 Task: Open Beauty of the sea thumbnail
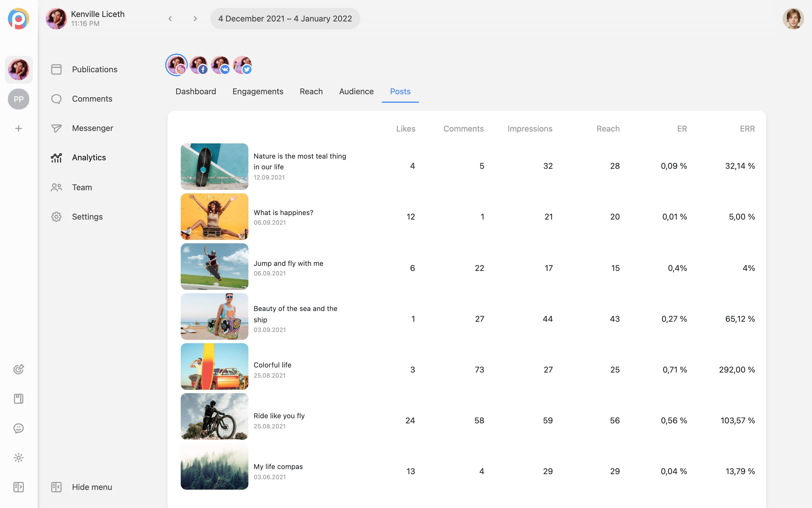[x=214, y=316]
